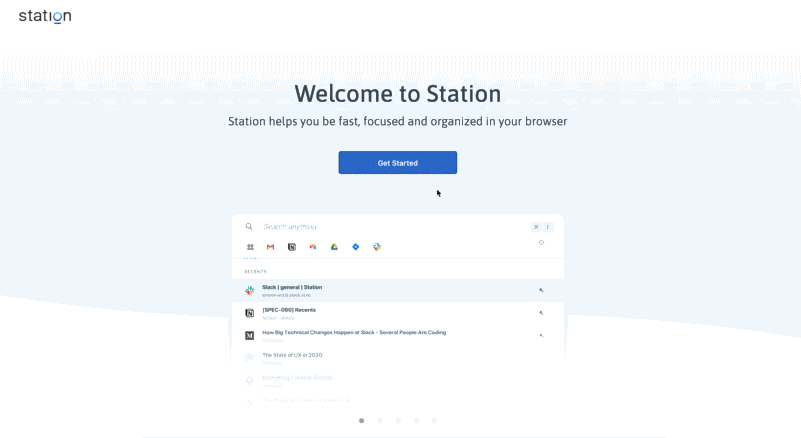Select the Notion app icon in the filter row
Screen dimensions: 801x438
pos(292,247)
